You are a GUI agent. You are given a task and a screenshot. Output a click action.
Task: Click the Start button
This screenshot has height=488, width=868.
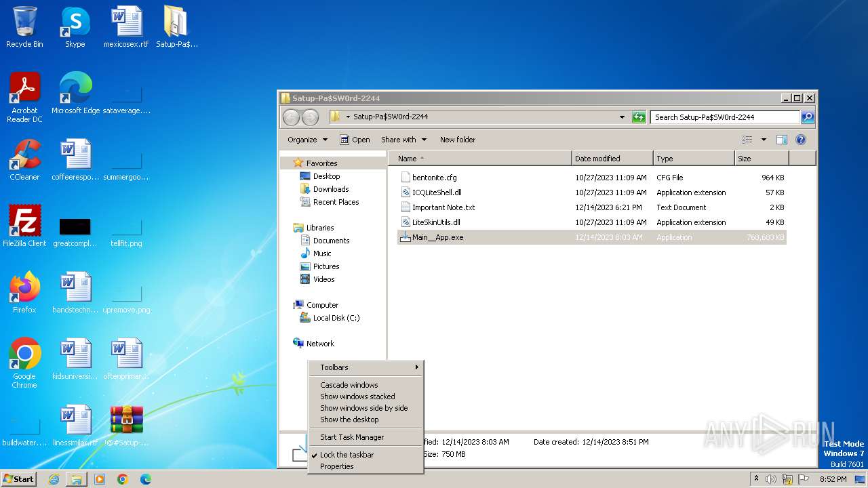(18, 479)
